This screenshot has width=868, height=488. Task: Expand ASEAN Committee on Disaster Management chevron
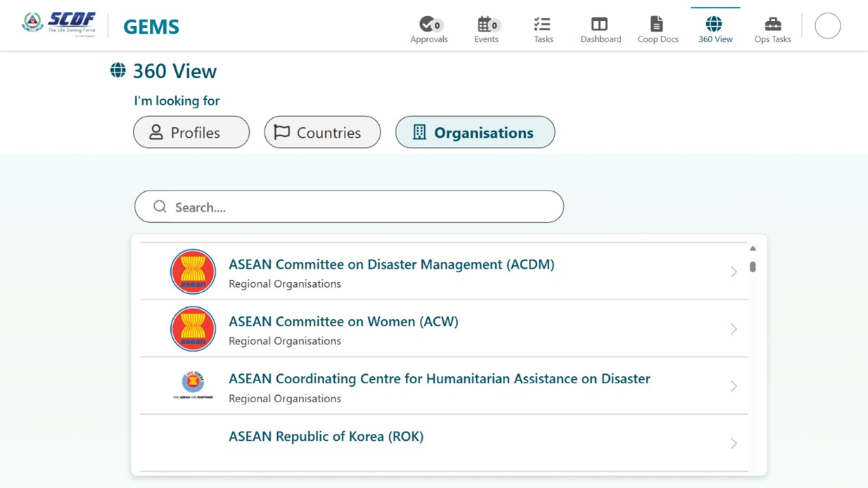[733, 272]
